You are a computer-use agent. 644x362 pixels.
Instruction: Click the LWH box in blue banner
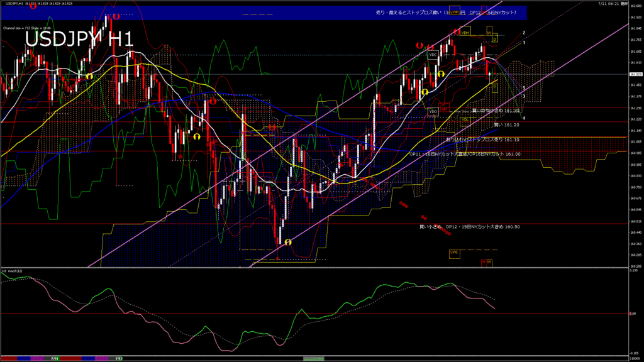(x=455, y=12)
